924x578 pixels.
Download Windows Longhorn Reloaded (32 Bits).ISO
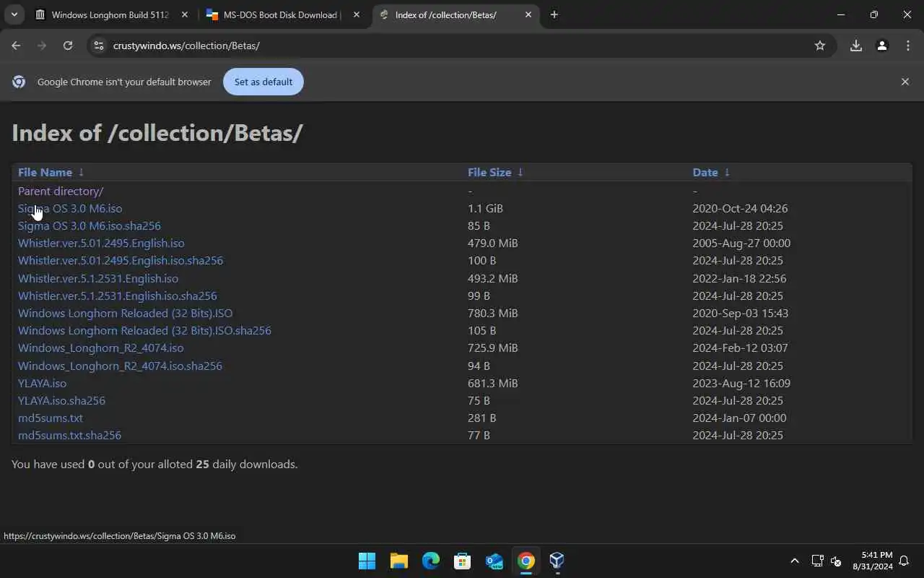click(x=125, y=313)
